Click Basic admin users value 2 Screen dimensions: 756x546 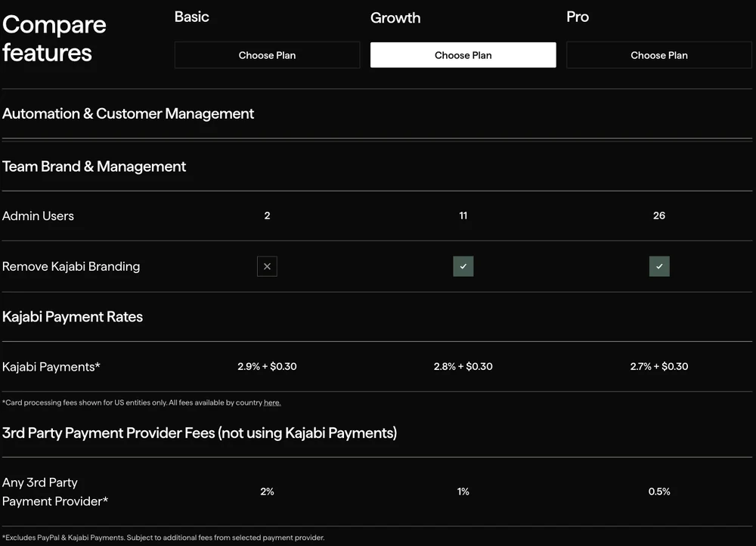coord(267,216)
